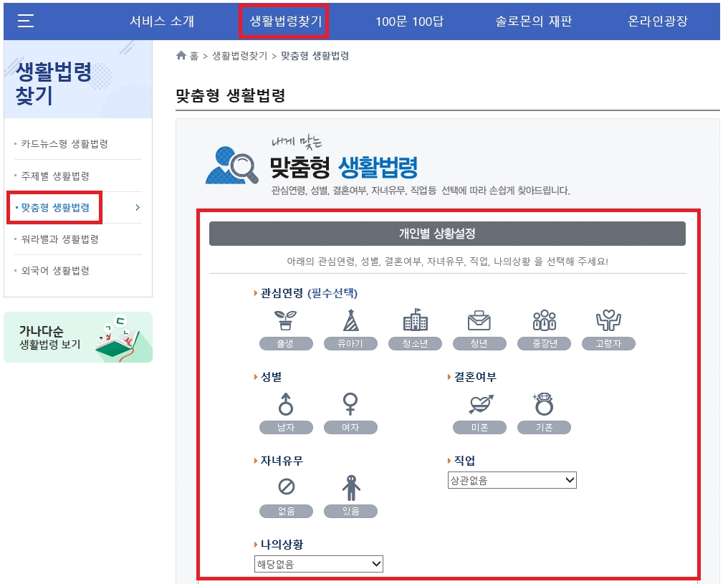728x584 pixels.
Task: Click the home icon in breadcrumb
Action: [181, 56]
